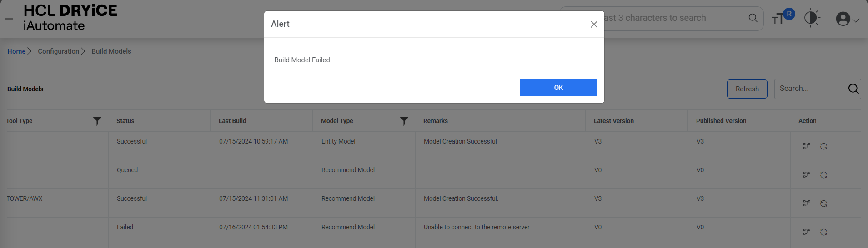The width and height of the screenshot is (868, 248).
Task: Click the rebuild icon for Entity Model row
Action: (x=823, y=146)
